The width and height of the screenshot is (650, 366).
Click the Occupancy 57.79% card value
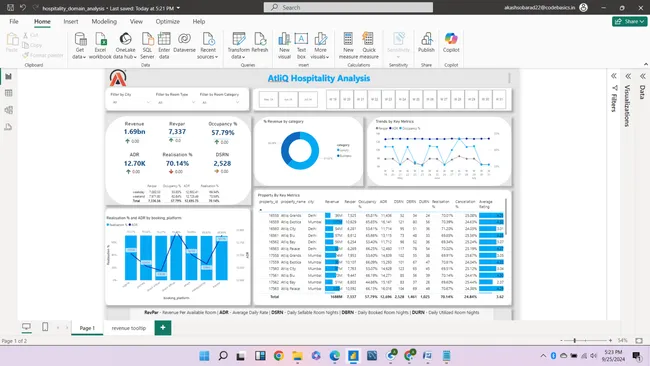point(223,133)
